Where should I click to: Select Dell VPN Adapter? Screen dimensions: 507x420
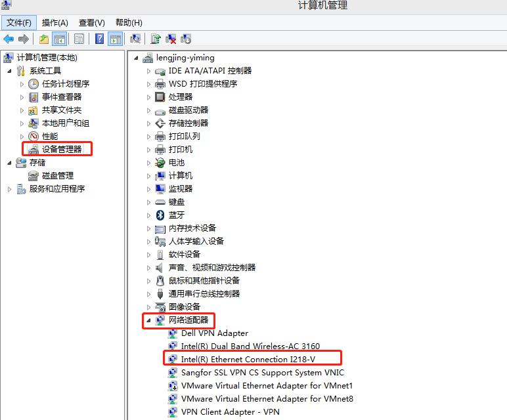click(215, 333)
